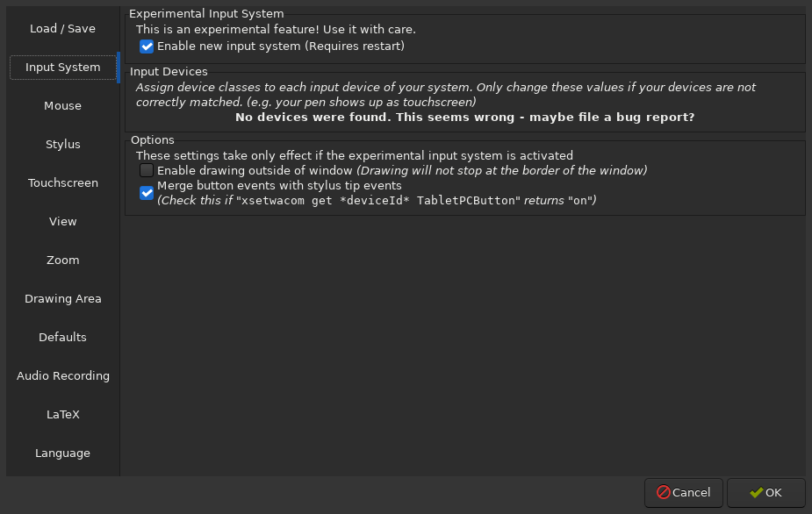
Task: Select the Mouse settings category
Action: pyautogui.click(x=62, y=105)
